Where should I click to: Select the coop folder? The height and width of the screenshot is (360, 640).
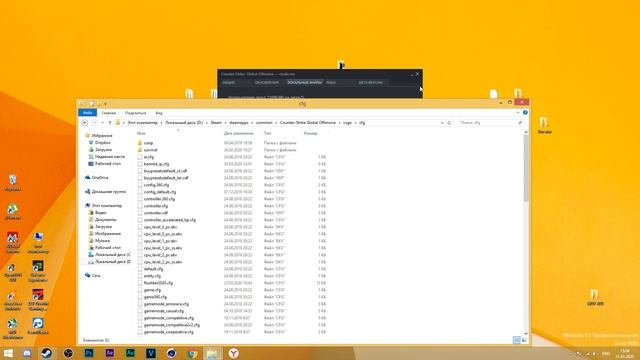point(148,143)
